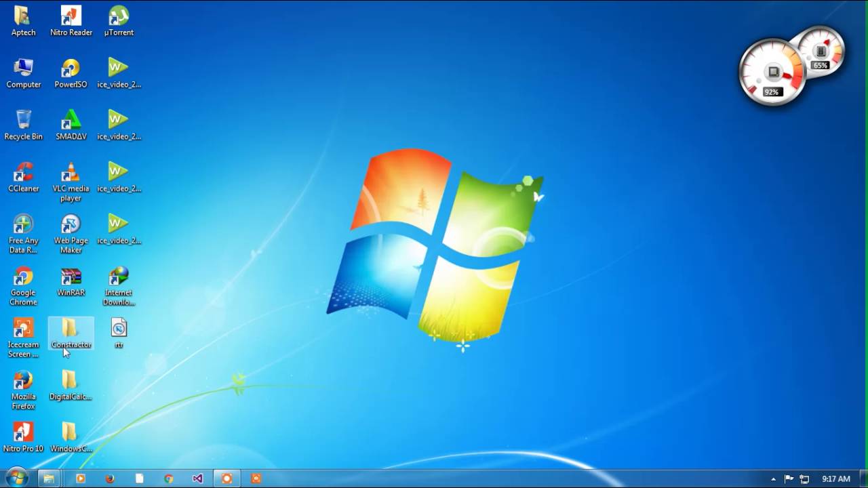Image resolution: width=868 pixels, height=488 pixels.
Task: Select the Web Page Maker desktop shortcut
Action: tap(71, 234)
